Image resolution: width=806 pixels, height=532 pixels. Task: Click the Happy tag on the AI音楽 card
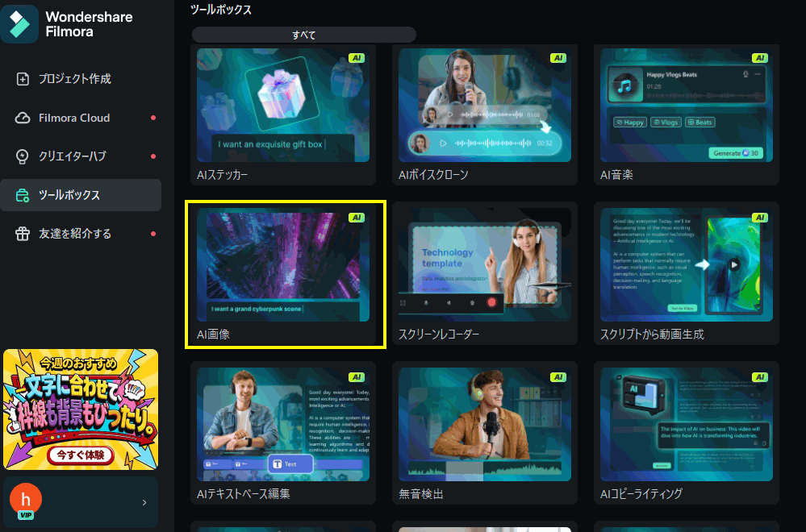[629, 123]
